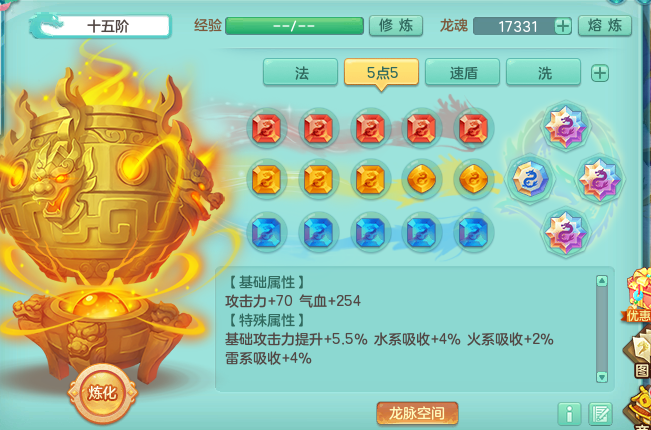Click the top purple dragon star gem
651x430 pixels.
[x=565, y=125]
